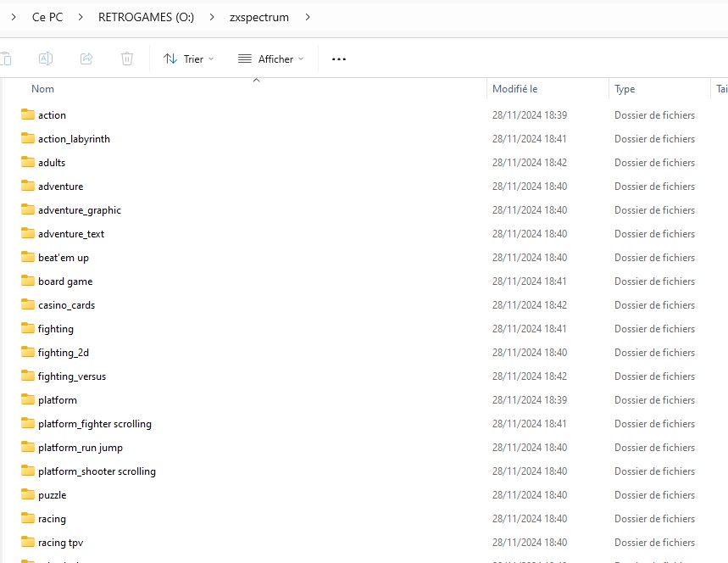
Task: Select the action_labyrinth folder
Action: (x=74, y=138)
